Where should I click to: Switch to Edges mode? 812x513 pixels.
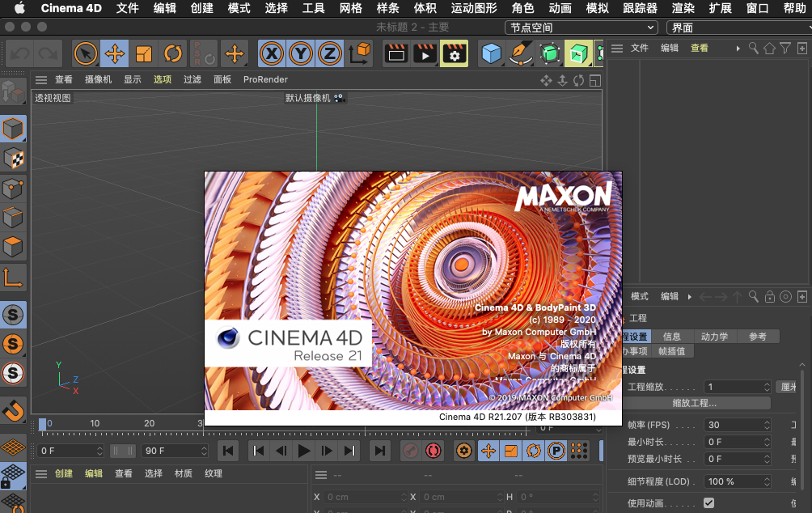pyautogui.click(x=13, y=218)
